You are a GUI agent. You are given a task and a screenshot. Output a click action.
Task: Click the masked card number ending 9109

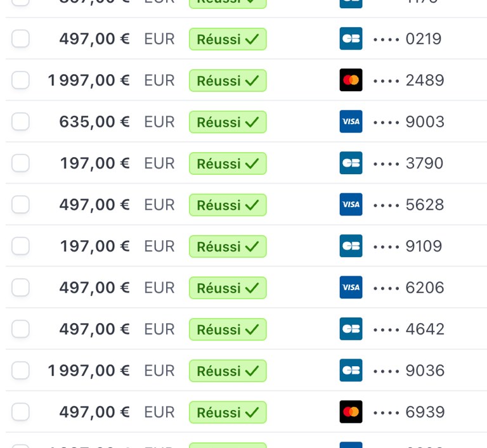(408, 246)
